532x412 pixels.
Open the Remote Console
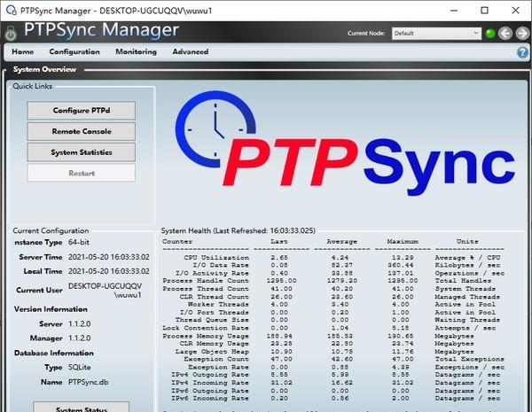click(x=82, y=131)
